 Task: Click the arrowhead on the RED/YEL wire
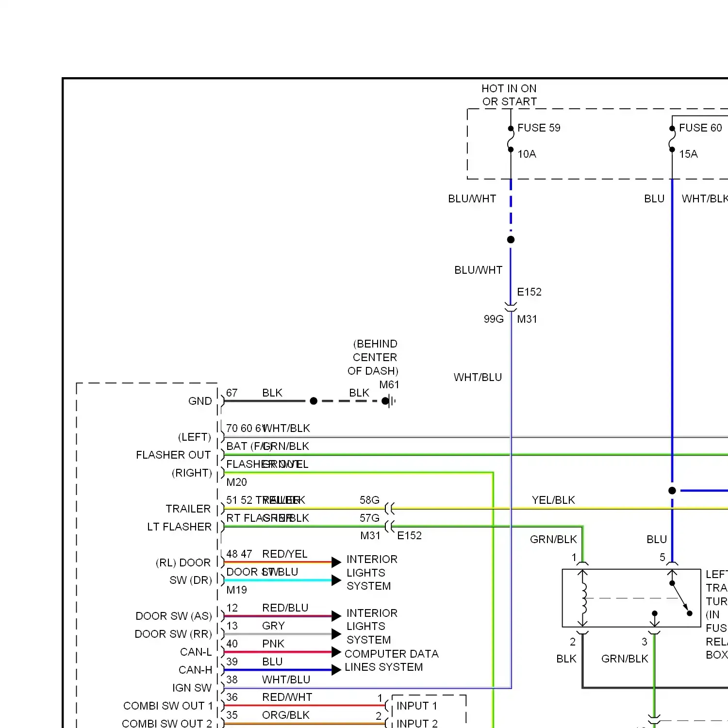click(336, 562)
